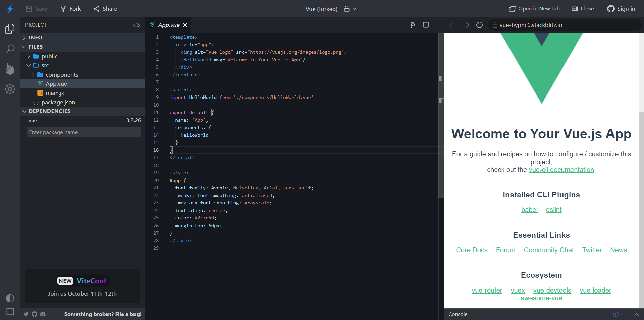Sign in with GitHub
The height and width of the screenshot is (320, 644).
pyautogui.click(x=621, y=9)
